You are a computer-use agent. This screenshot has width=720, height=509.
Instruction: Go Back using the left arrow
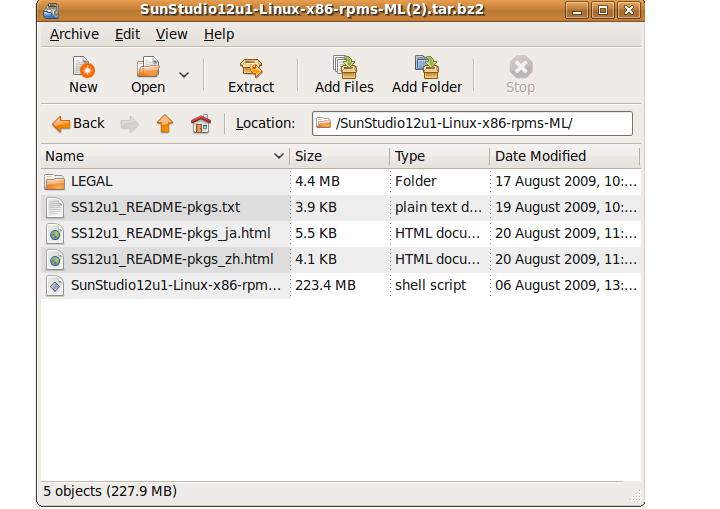[61, 124]
